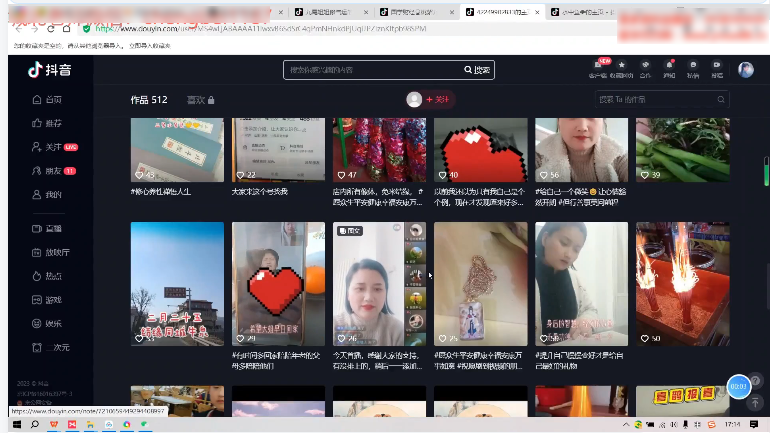Open the client download icon with NEW badge
The width and height of the screenshot is (770, 433).
pos(598,68)
